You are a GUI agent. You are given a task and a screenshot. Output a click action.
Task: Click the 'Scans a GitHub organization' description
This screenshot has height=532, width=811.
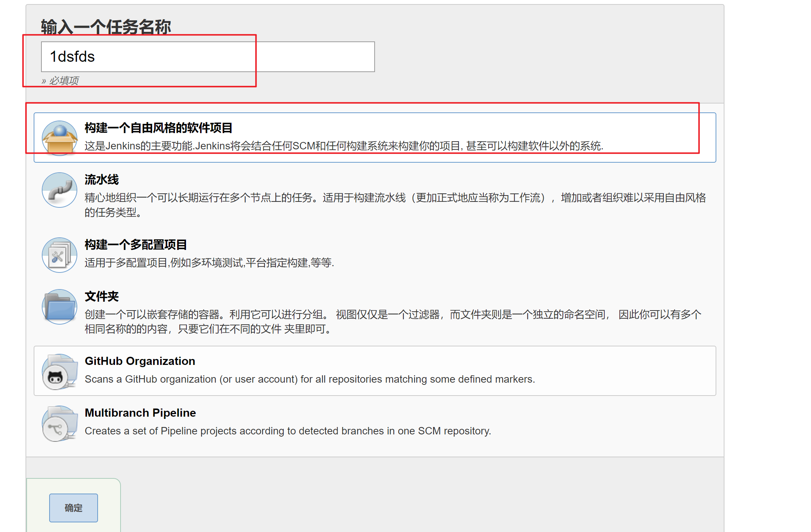tap(310, 379)
